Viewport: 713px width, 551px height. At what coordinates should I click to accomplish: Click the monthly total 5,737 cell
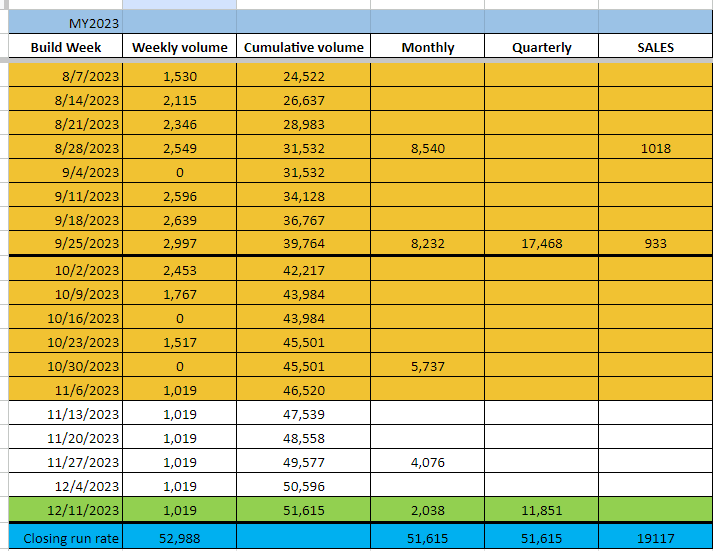tap(427, 366)
